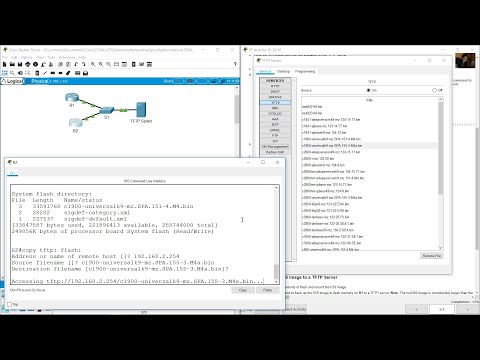Image resolution: width=480 pixels, height=360 pixels.
Task: Switch to Physical workspace view
Action: click(x=39, y=81)
